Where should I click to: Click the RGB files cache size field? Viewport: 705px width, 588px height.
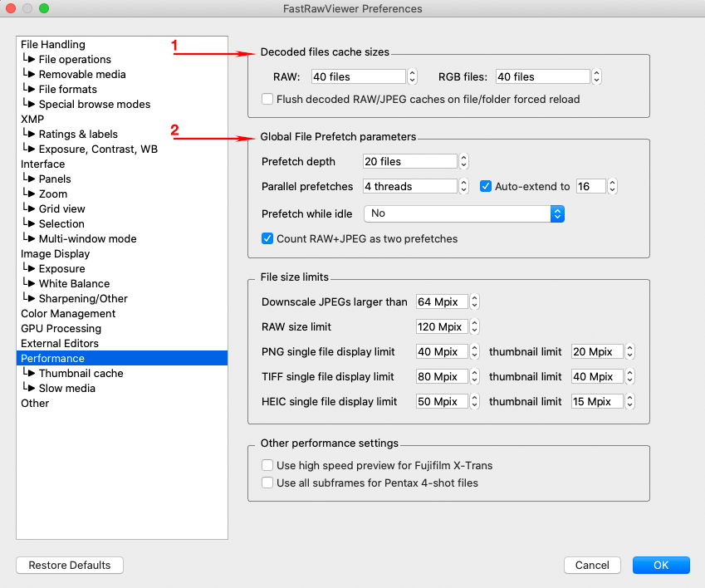click(x=542, y=77)
